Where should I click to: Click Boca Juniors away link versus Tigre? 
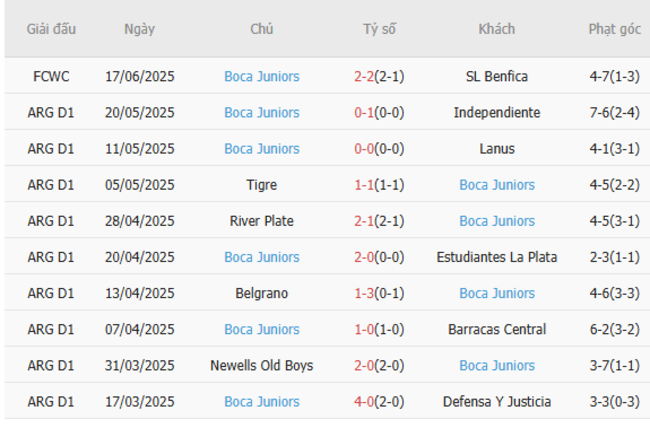tap(497, 184)
